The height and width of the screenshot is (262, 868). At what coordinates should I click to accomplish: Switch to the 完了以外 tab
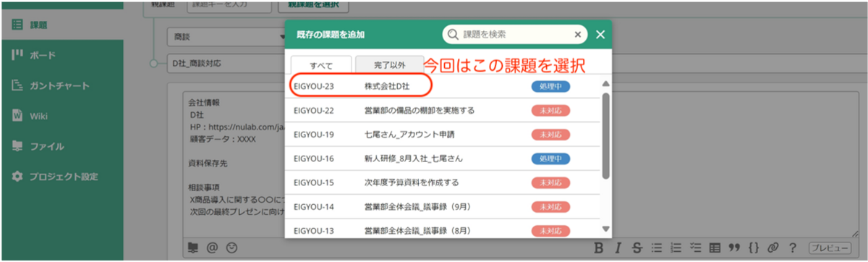pyautogui.click(x=389, y=65)
